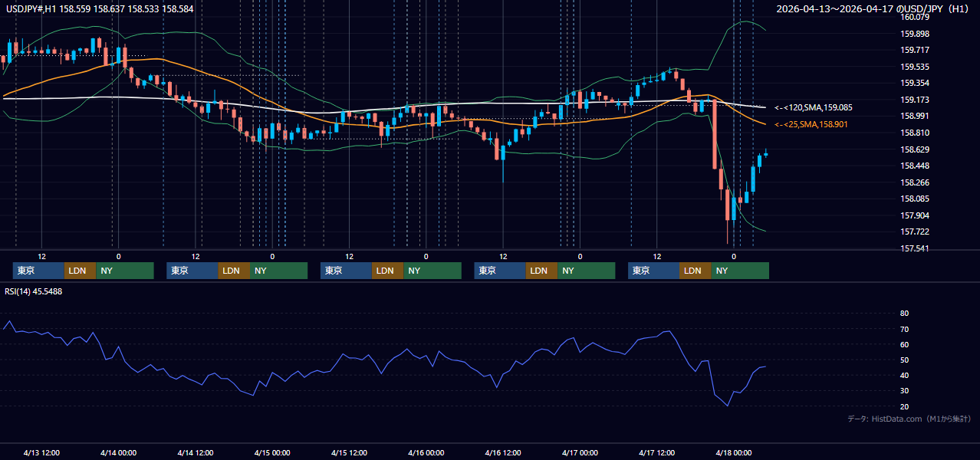Click the 4/15 00:00 date axis label
The width and height of the screenshot is (980, 460).
[272, 452]
